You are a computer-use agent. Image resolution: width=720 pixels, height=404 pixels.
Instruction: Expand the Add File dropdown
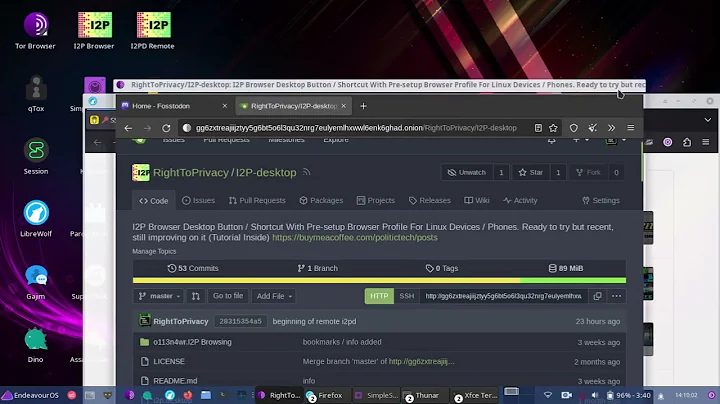[x=274, y=296]
